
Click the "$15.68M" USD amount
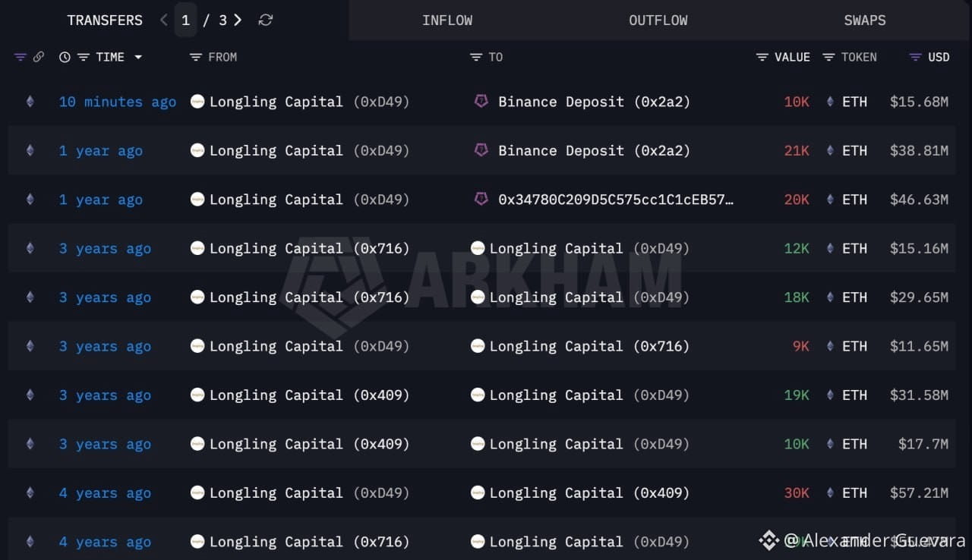coord(919,102)
